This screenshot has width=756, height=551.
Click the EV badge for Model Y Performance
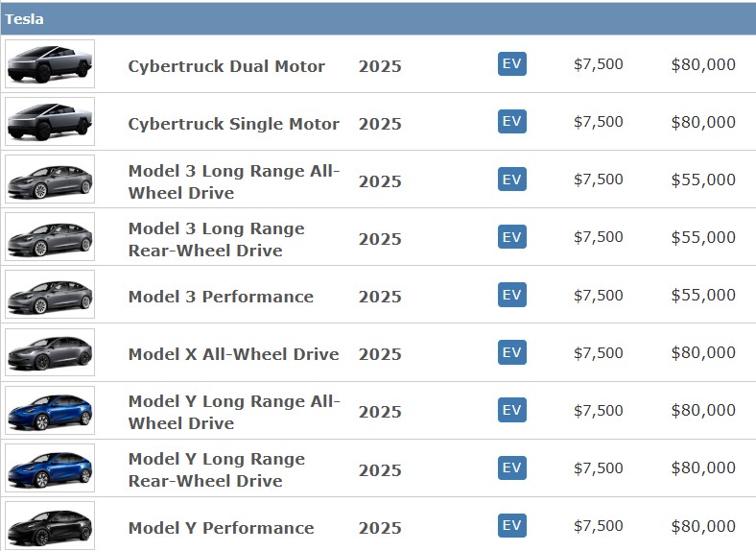(512, 525)
